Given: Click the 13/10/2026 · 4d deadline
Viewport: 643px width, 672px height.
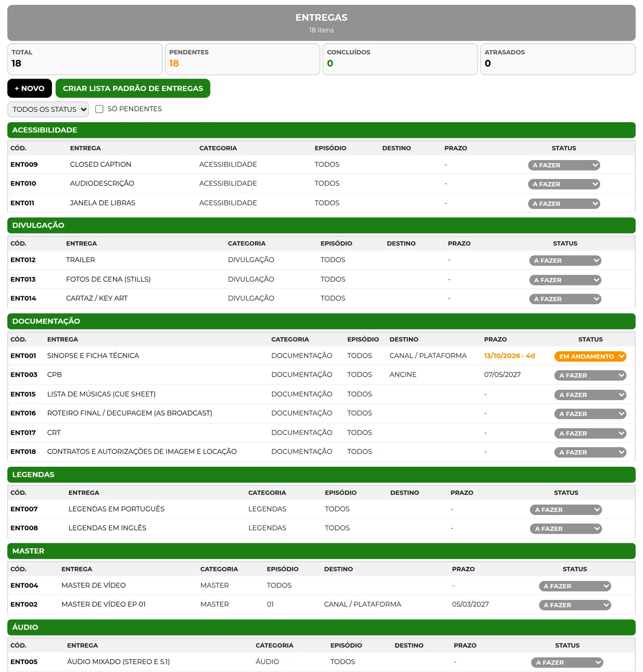Looking at the screenshot, I should tap(509, 356).
